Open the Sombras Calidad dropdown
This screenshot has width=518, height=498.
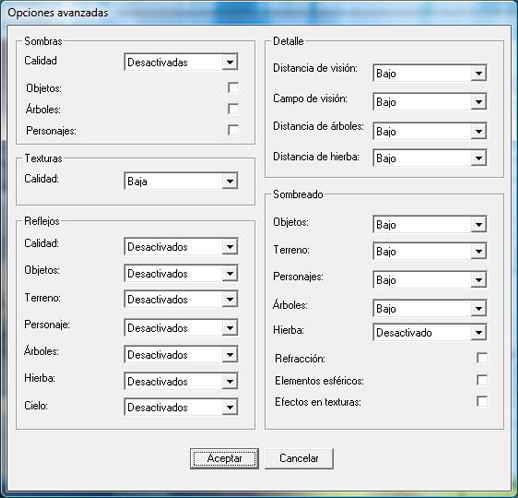click(x=181, y=62)
